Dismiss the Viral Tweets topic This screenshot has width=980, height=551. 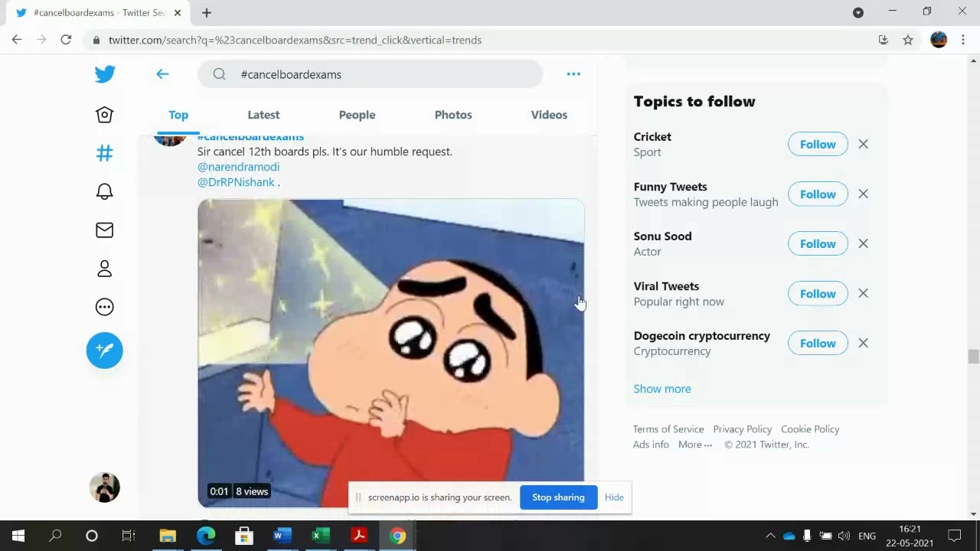(x=863, y=293)
